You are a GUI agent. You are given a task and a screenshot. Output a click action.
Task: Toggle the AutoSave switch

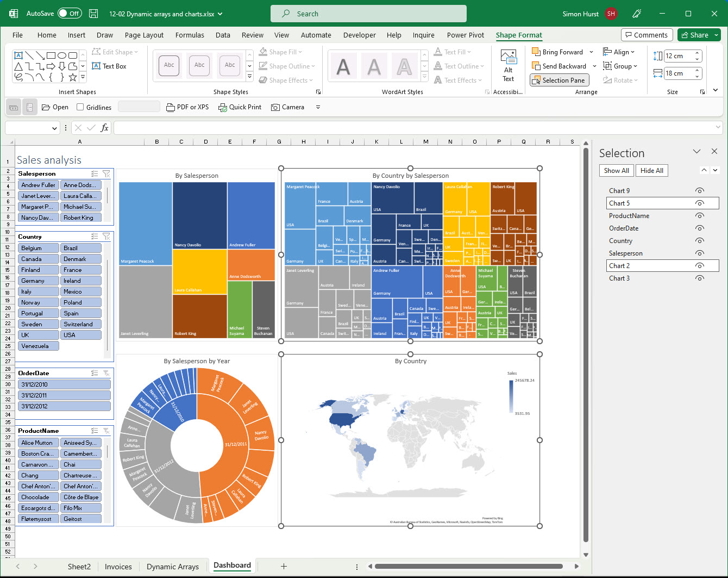[70, 14]
